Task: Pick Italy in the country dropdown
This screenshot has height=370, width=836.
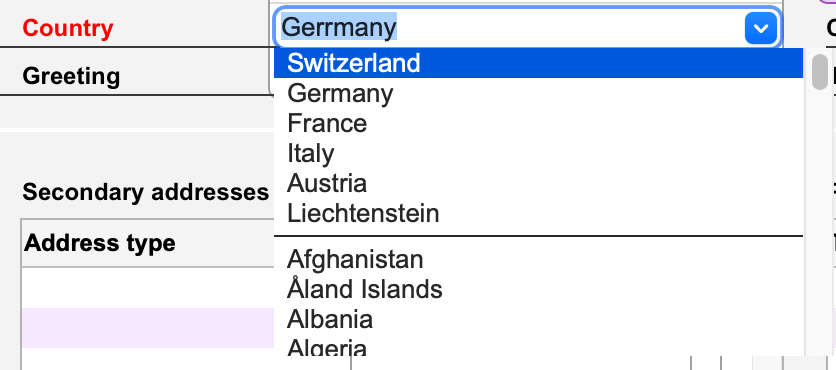Action: coord(538,153)
